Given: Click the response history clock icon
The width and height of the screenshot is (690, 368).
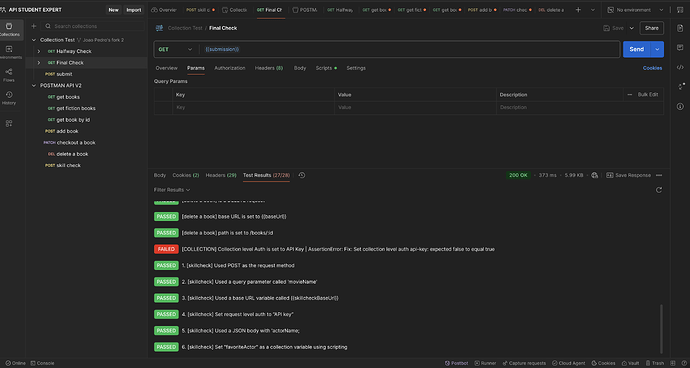Looking at the screenshot, I should click(x=301, y=175).
